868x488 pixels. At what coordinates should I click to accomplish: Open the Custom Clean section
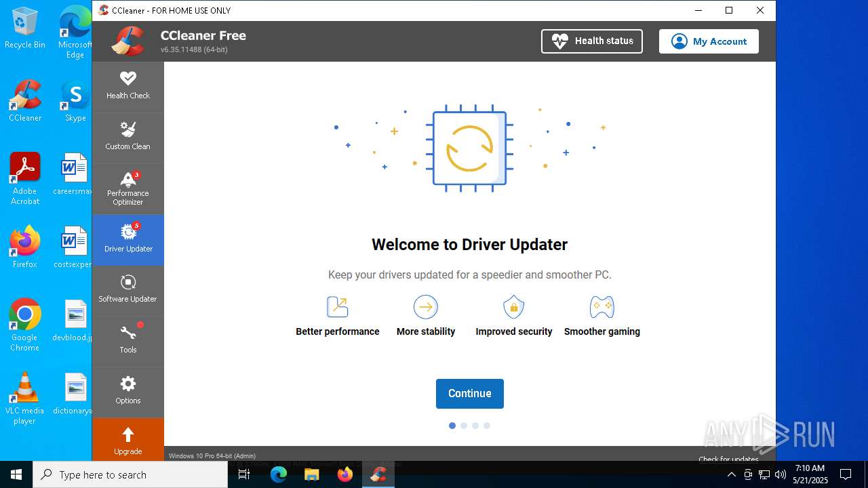[x=127, y=138]
